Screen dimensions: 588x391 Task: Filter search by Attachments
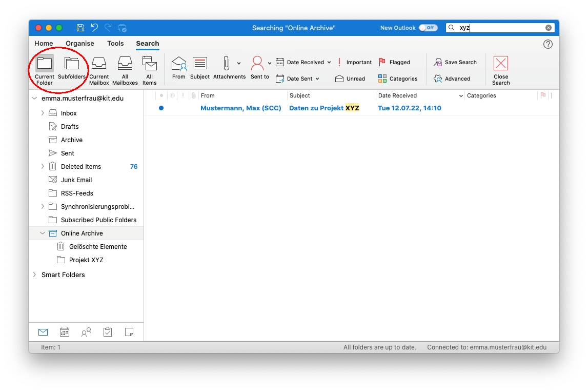pyautogui.click(x=229, y=69)
